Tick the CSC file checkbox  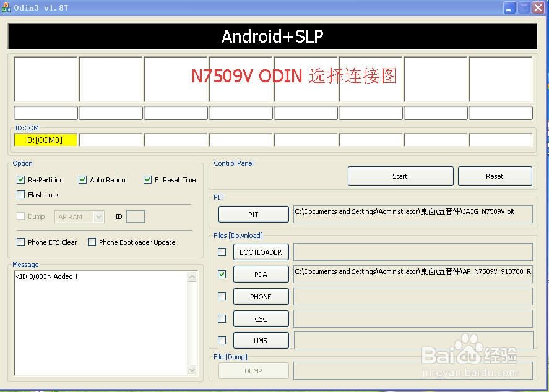(x=222, y=318)
